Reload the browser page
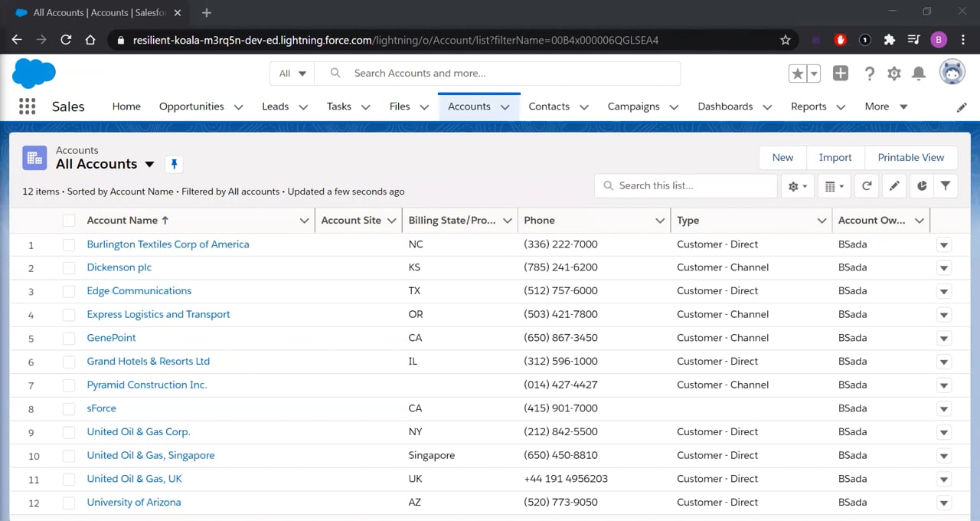This screenshot has height=521, width=980. click(x=66, y=40)
